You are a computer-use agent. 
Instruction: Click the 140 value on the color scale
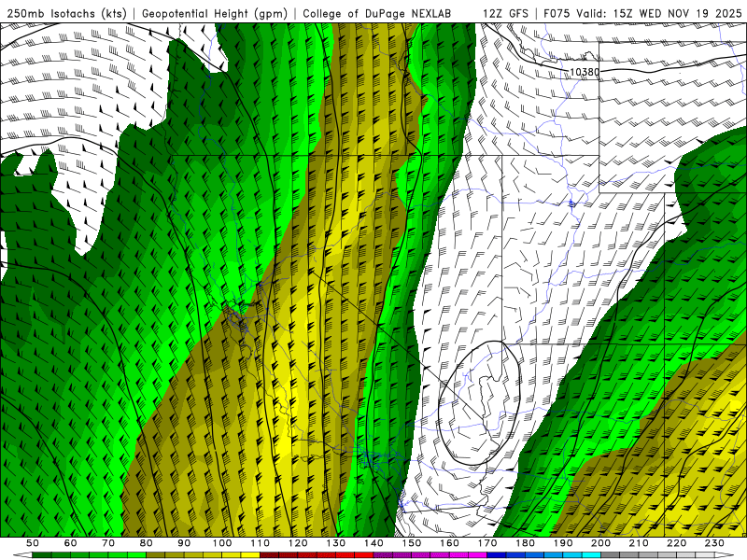374,543
